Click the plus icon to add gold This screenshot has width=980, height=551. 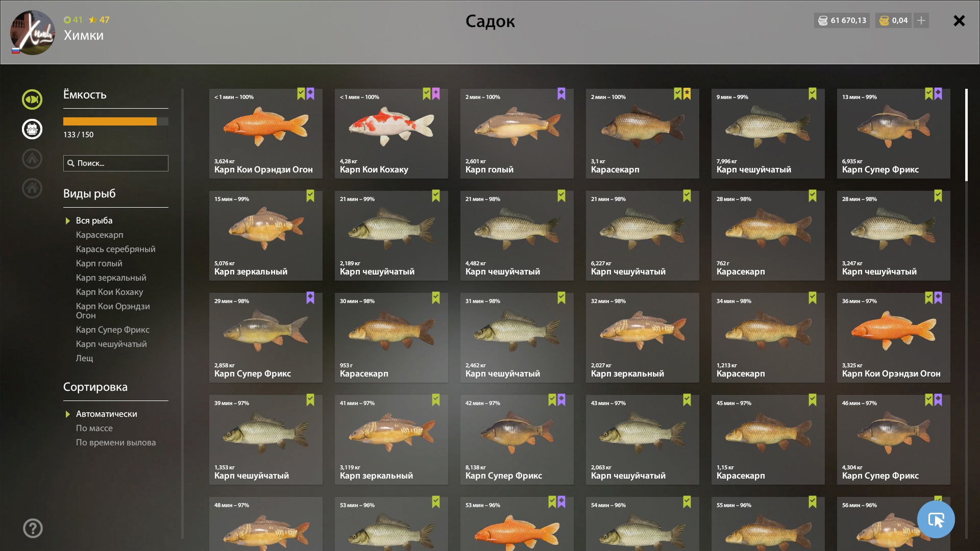pyautogui.click(x=921, y=20)
